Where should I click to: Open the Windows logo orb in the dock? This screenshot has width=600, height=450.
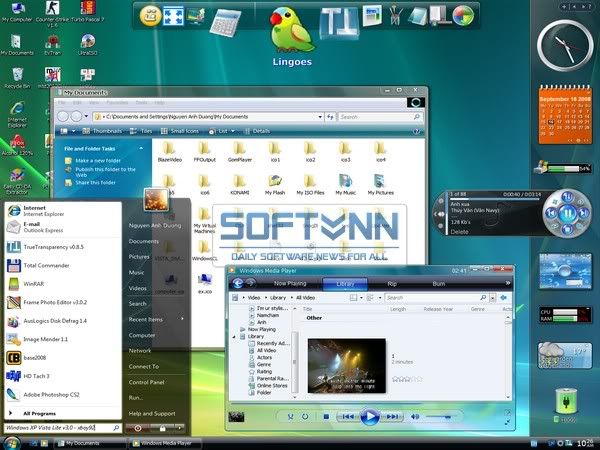[463, 16]
